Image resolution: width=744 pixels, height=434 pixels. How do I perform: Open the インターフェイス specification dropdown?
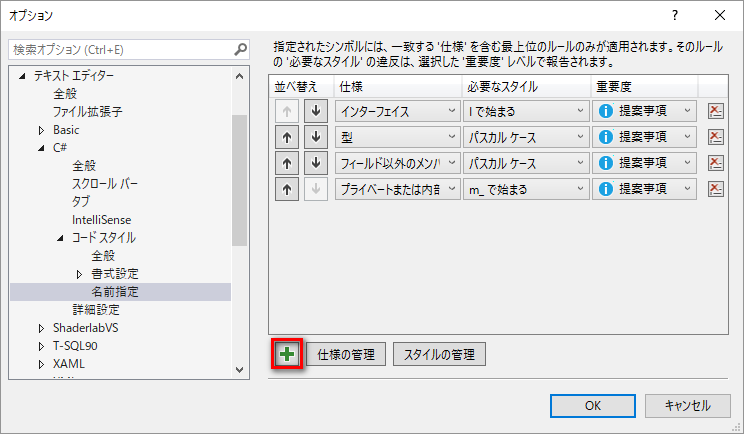pos(398,111)
